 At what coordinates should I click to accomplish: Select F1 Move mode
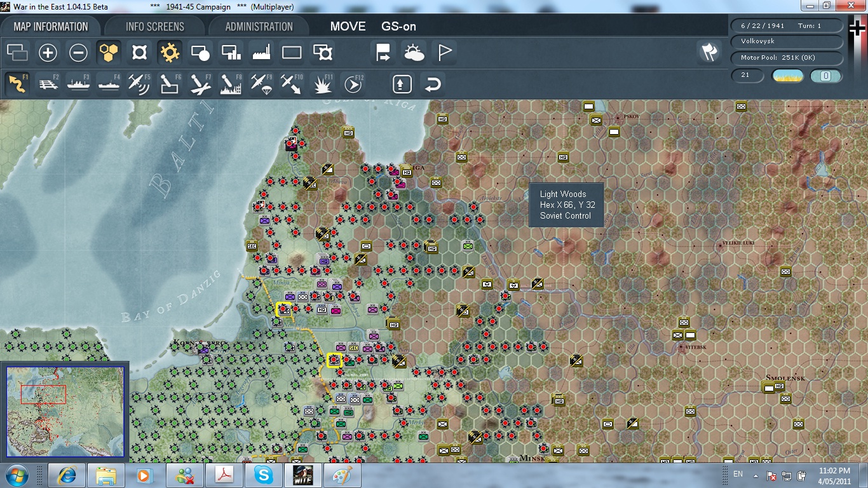[x=17, y=84]
